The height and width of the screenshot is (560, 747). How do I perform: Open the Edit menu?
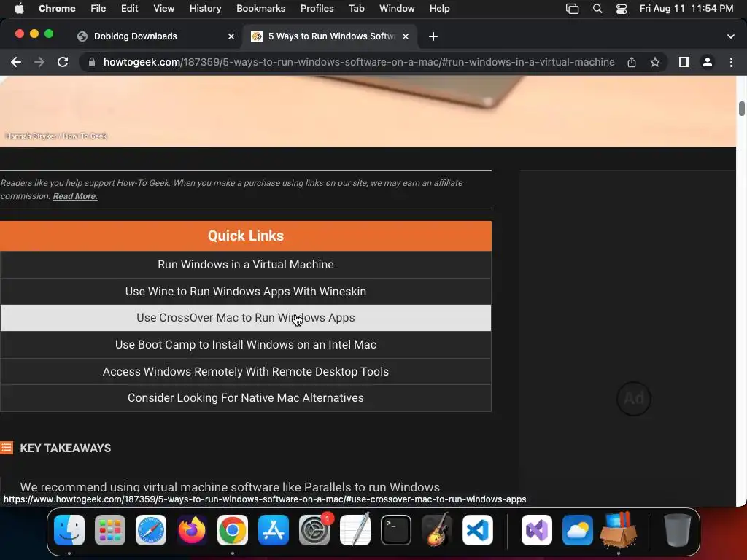click(129, 8)
